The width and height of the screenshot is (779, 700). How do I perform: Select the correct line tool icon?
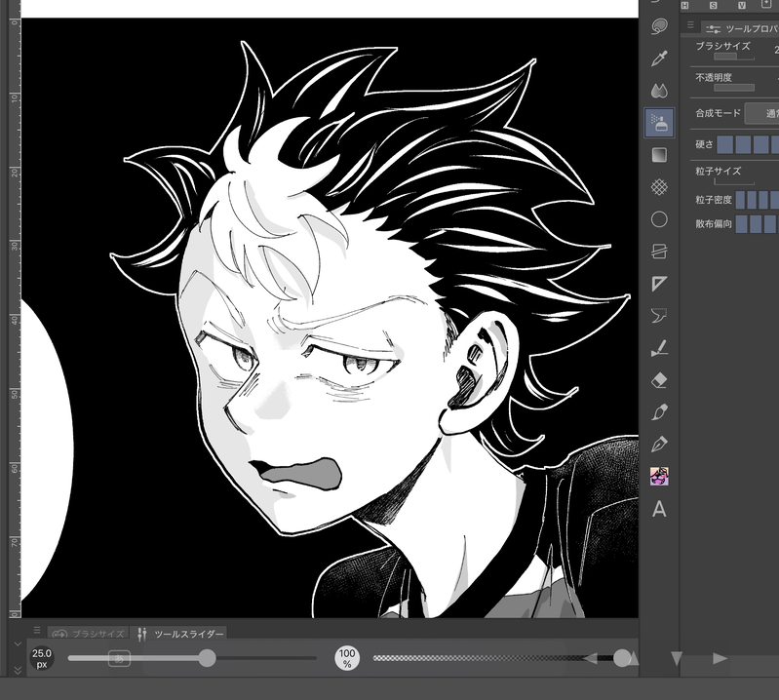tap(659, 348)
